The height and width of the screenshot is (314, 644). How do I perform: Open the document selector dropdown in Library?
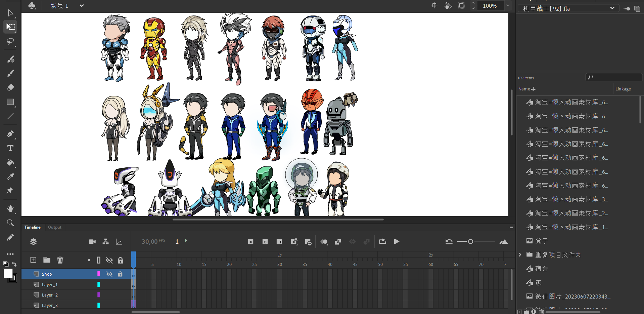[612, 8]
